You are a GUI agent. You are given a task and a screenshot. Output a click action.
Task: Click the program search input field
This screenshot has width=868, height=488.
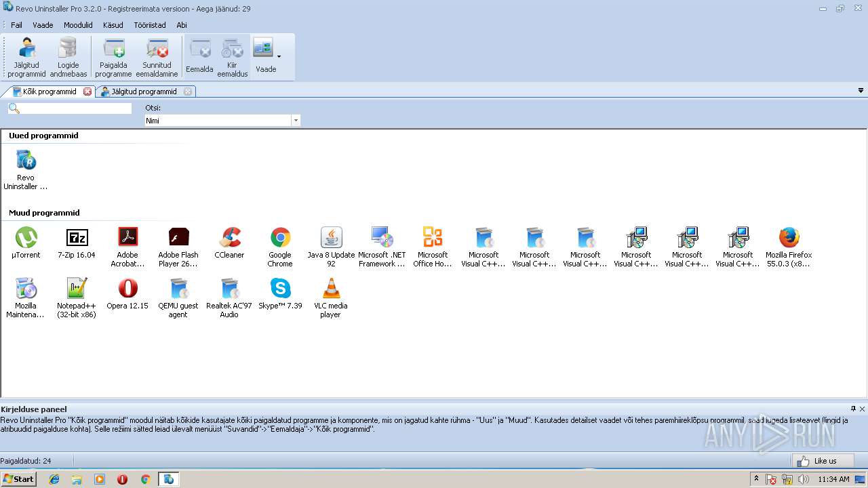[76, 108]
